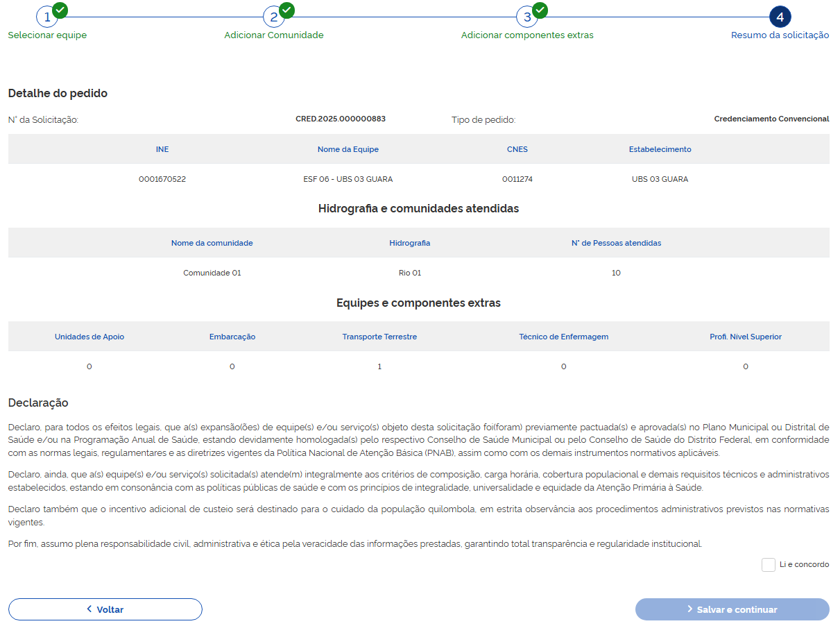Viewport: 840px width, 626px height.
Task: Click the step 1 numbered circle icon
Action: pos(47,17)
